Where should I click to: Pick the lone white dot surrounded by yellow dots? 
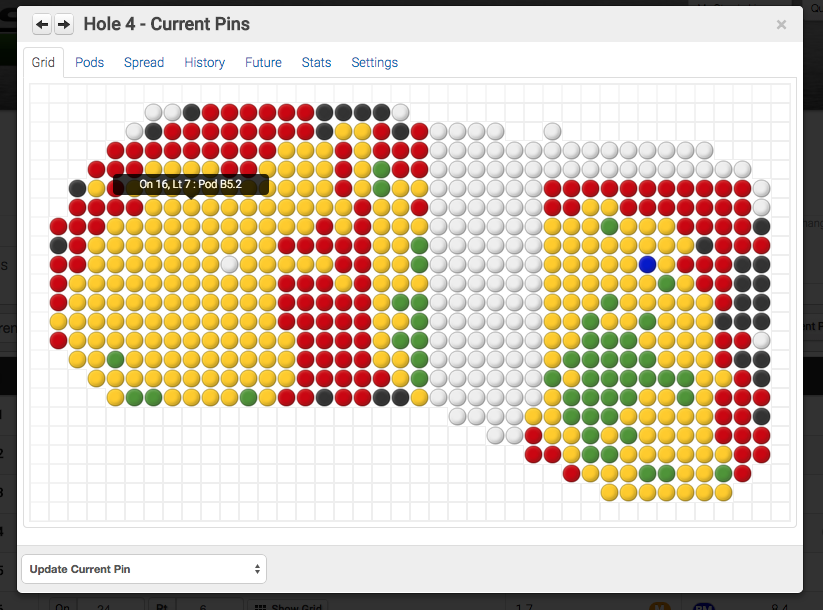229,264
